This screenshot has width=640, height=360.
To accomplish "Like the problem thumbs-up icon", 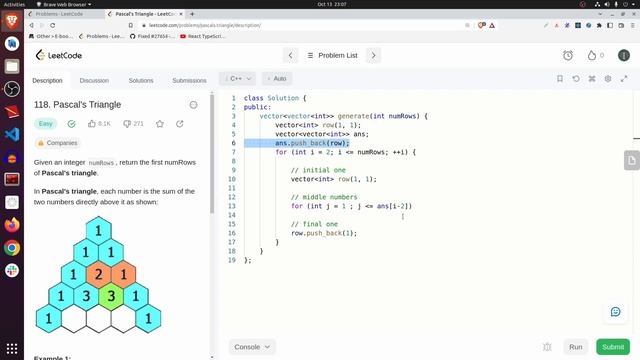I will (x=92, y=124).
